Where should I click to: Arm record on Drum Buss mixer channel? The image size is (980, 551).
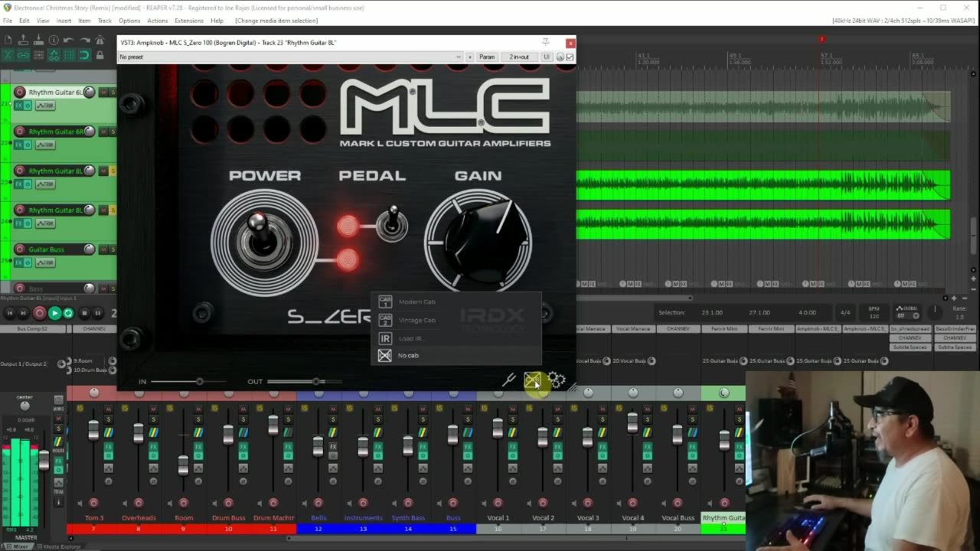point(228,503)
